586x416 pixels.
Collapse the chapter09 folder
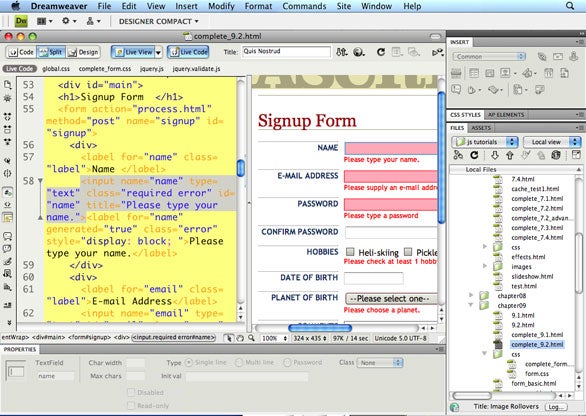coord(471,305)
